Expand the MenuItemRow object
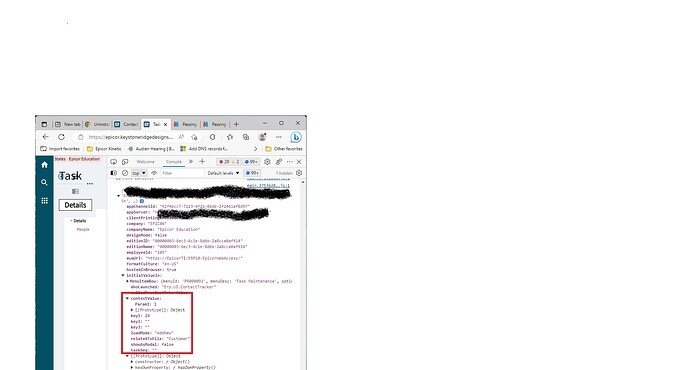This screenshot has width=690, height=370. click(x=128, y=281)
